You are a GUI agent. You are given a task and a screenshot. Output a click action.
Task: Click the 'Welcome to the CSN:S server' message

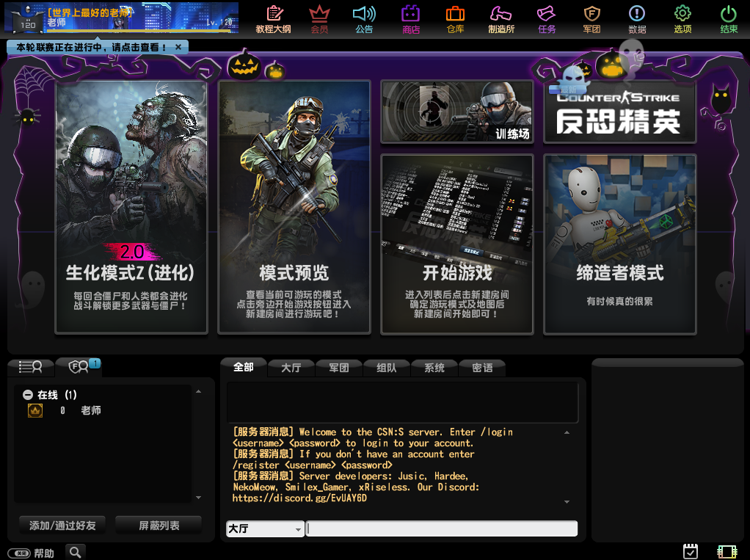373,437
